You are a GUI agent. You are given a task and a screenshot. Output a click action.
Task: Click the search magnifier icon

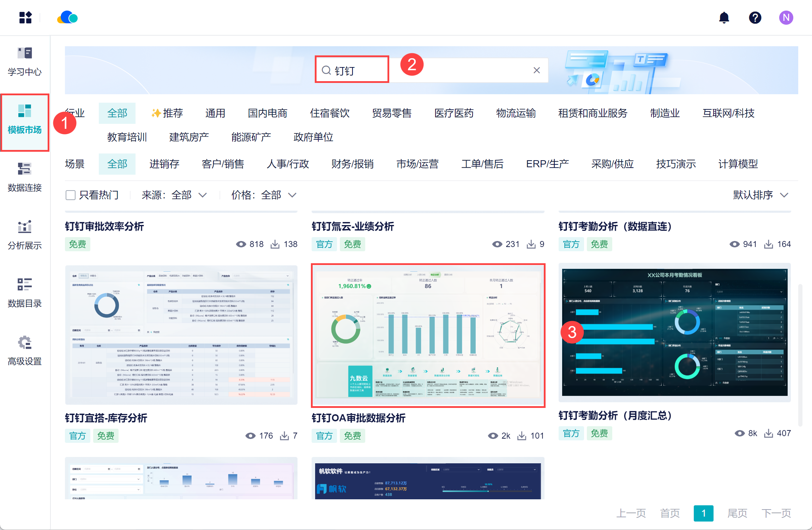(326, 70)
